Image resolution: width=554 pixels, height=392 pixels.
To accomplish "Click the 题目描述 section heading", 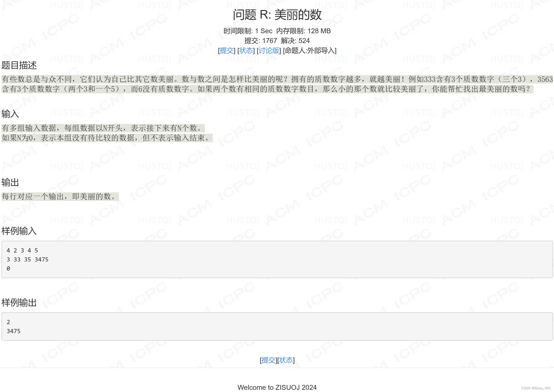I will click(x=19, y=65).
